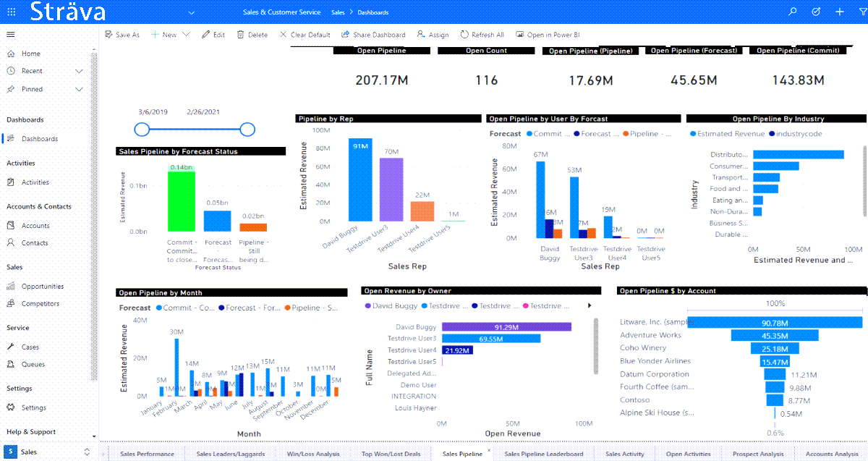Switch to Sales Pipeline Leaderboard tab
This screenshot has width=868, height=461.
pos(543,454)
